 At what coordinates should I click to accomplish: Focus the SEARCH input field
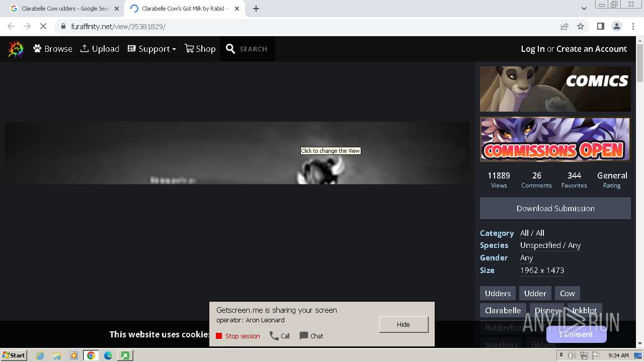(x=254, y=49)
